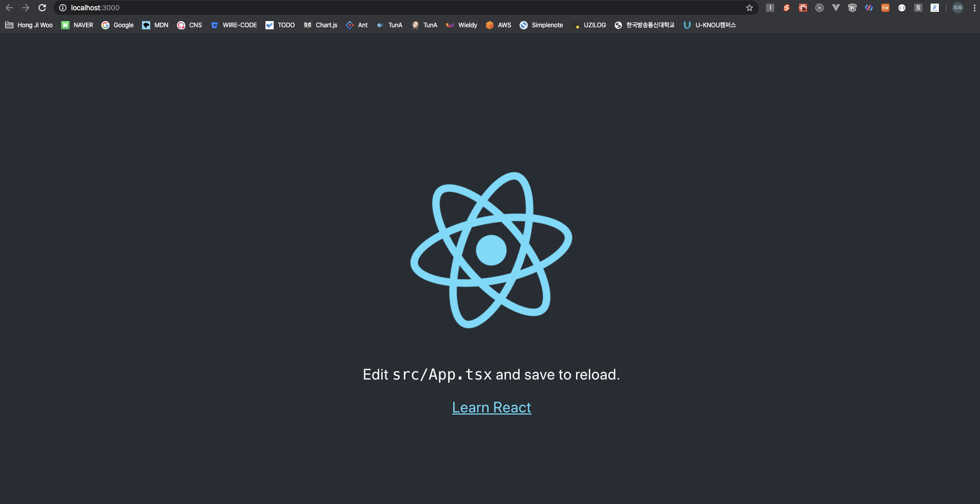Viewport: 980px width, 504px height.
Task: Open the orange Ex extension icon
Action: point(885,8)
